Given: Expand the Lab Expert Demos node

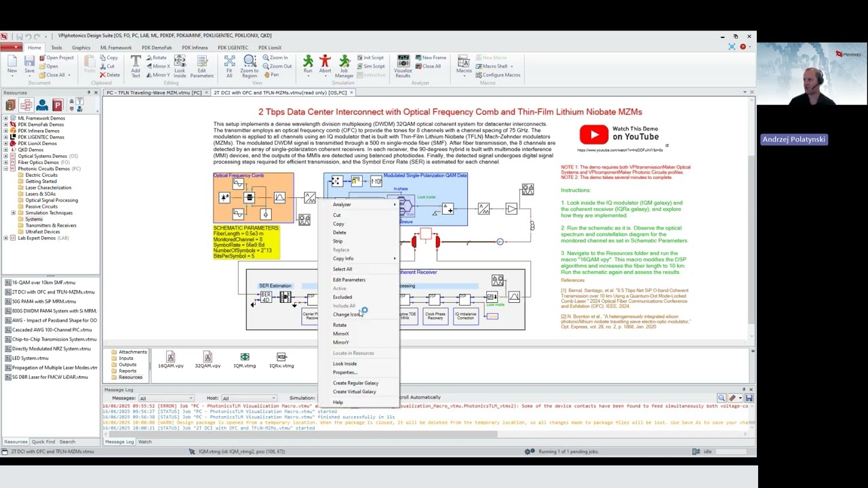Looking at the screenshot, I should click(x=5, y=238).
